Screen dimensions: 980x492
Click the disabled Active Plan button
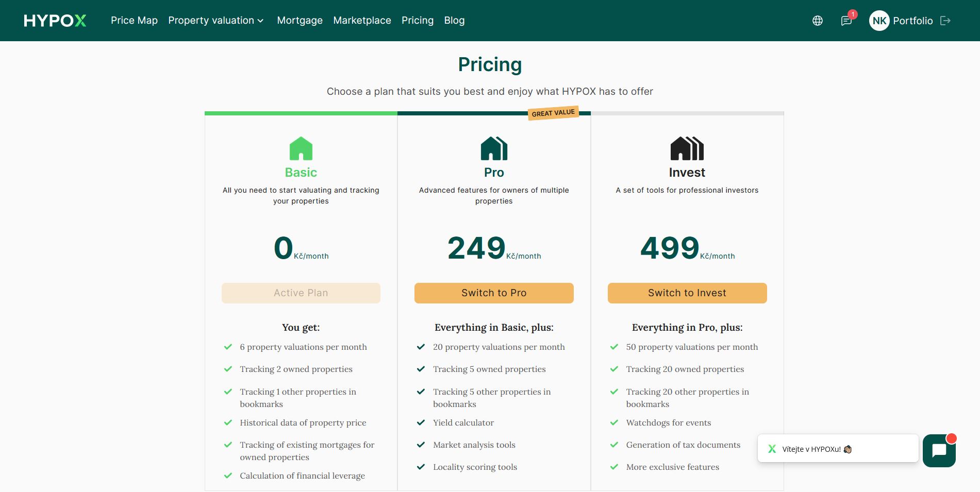tap(301, 293)
